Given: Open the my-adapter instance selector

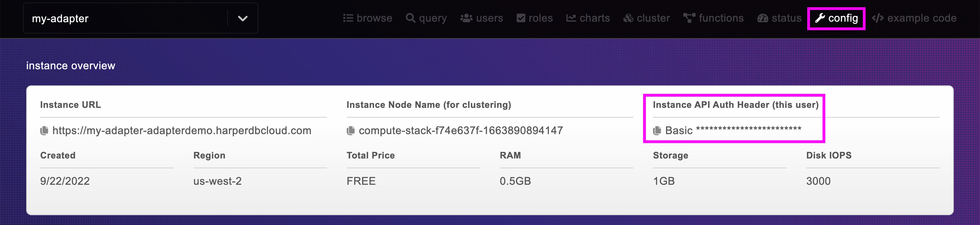Looking at the screenshot, I should pyautogui.click(x=126, y=18).
